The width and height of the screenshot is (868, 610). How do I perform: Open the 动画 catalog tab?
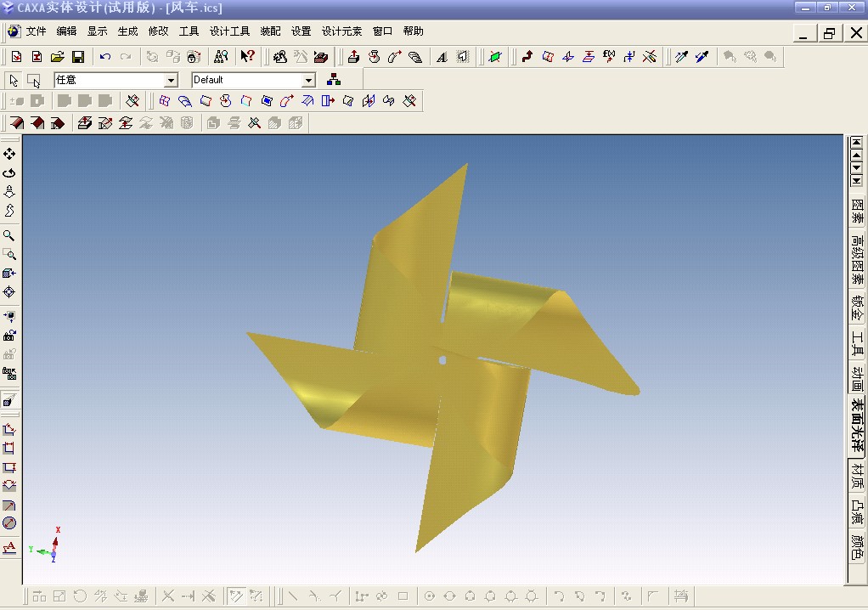(x=857, y=379)
